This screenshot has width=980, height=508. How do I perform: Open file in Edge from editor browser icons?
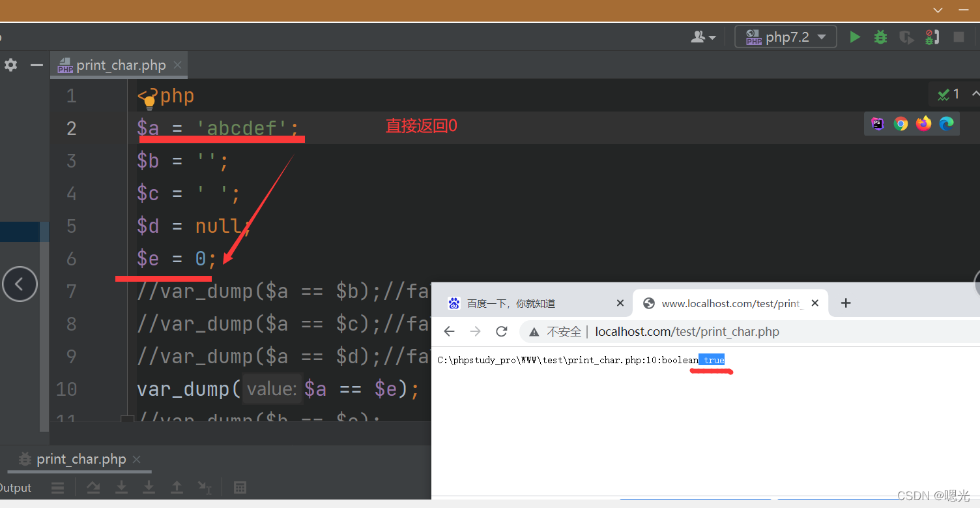click(x=946, y=123)
